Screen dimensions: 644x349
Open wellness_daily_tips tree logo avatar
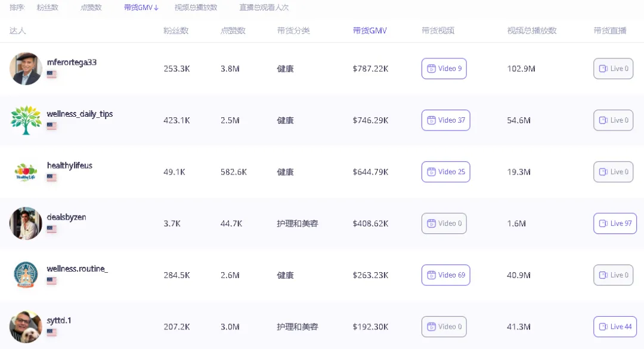coord(26,120)
